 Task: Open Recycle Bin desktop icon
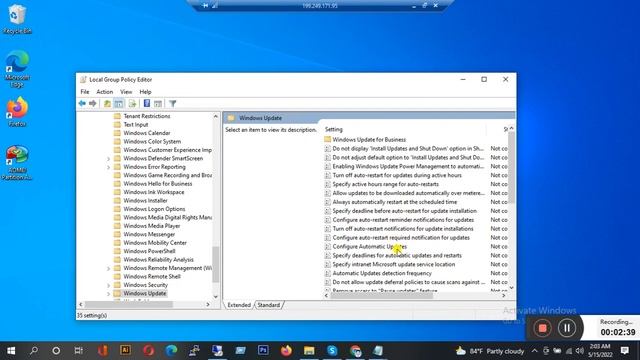coord(17,19)
